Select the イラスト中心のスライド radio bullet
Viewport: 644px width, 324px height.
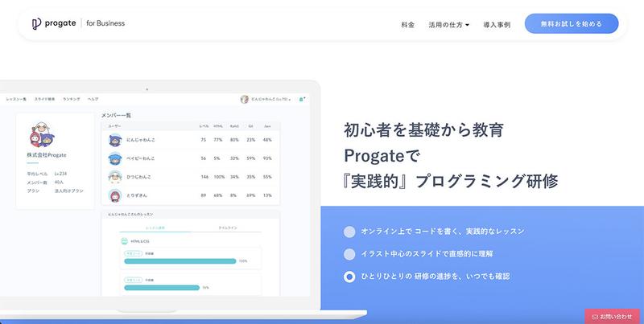coord(349,254)
